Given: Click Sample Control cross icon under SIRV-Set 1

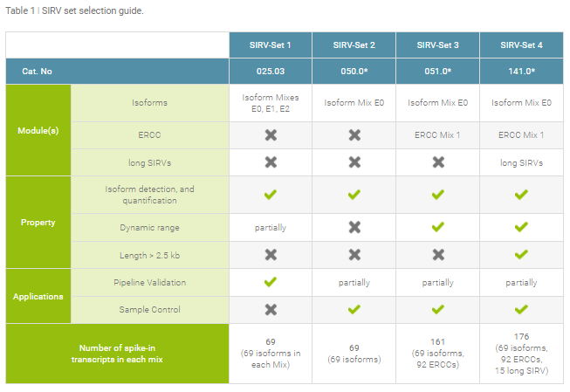Looking at the screenshot, I should [x=271, y=309].
